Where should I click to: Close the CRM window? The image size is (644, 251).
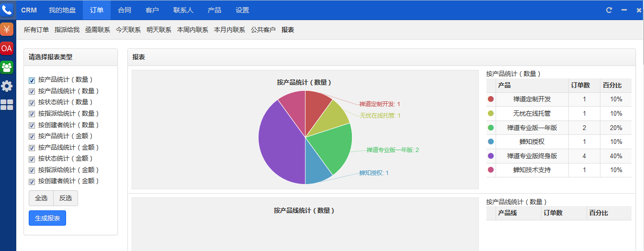point(639,10)
